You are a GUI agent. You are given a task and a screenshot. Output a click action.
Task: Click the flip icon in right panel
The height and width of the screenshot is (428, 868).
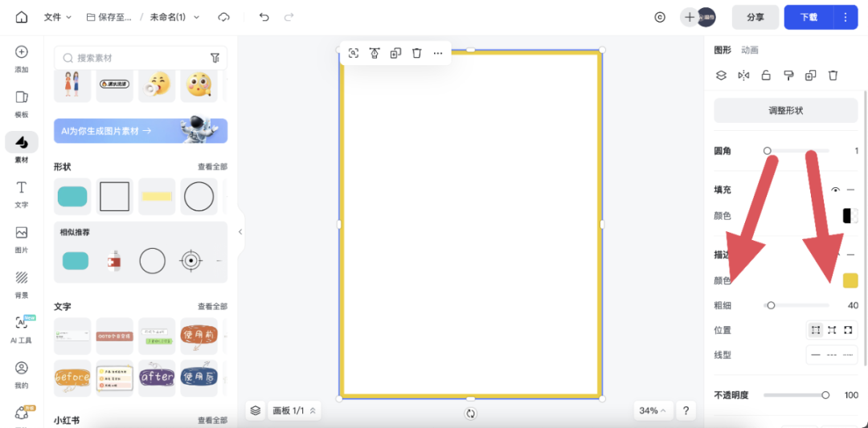[x=743, y=75]
